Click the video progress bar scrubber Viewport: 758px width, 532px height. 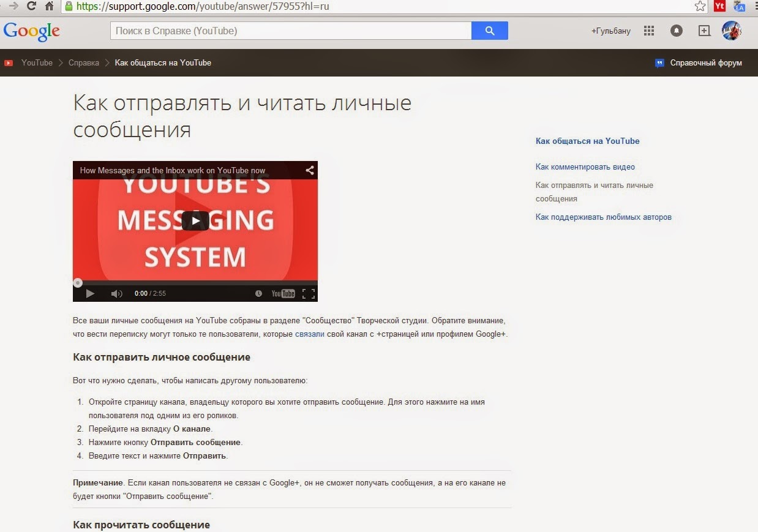tap(78, 283)
